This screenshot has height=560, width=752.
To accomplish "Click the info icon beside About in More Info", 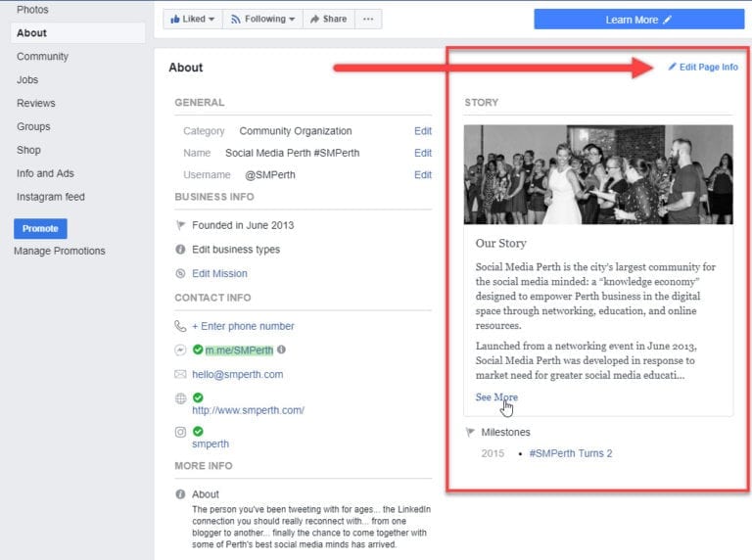I will (x=180, y=494).
